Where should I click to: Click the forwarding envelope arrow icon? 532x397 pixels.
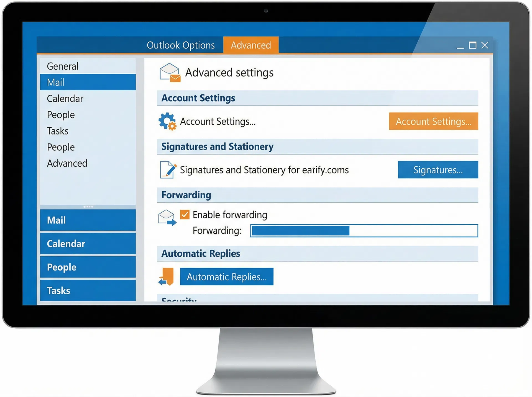167,218
